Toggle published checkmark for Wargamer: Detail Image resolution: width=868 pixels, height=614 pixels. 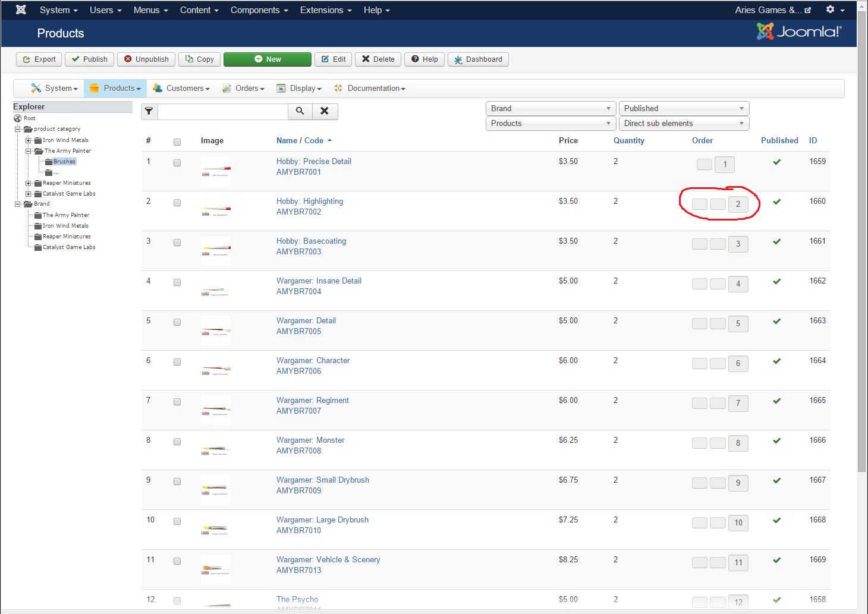pos(776,321)
